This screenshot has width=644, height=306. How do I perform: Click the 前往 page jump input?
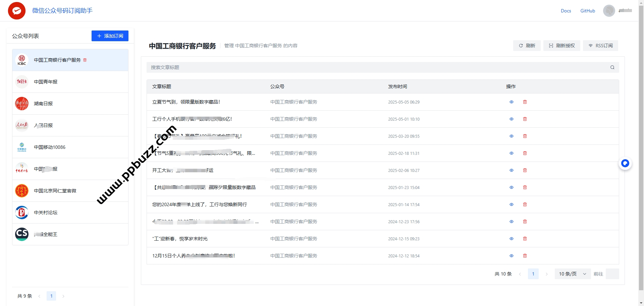click(x=612, y=274)
